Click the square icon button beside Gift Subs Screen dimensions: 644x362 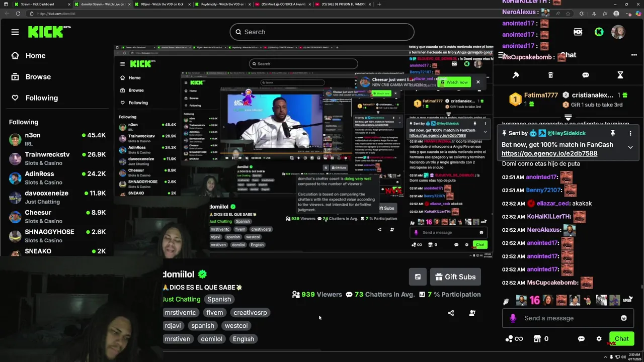418,277
